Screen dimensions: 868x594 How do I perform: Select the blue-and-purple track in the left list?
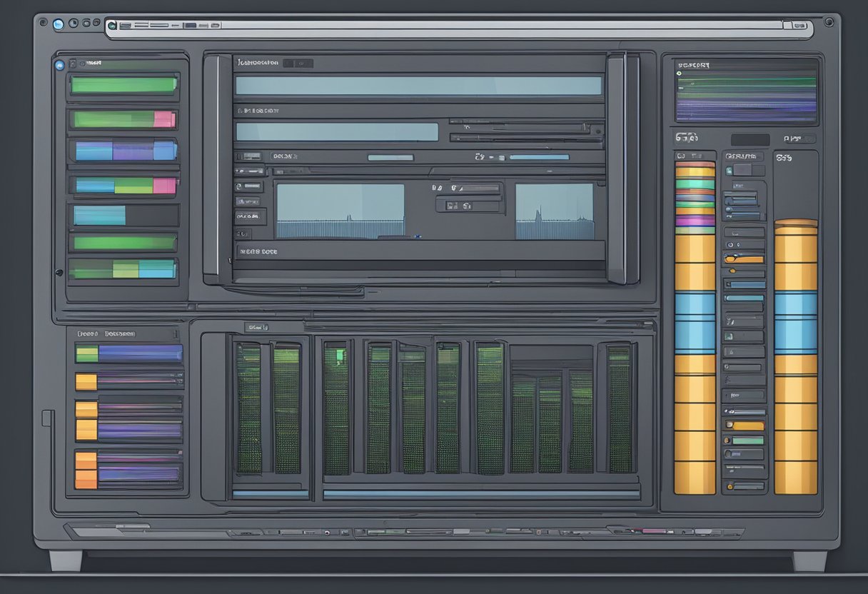(x=124, y=151)
